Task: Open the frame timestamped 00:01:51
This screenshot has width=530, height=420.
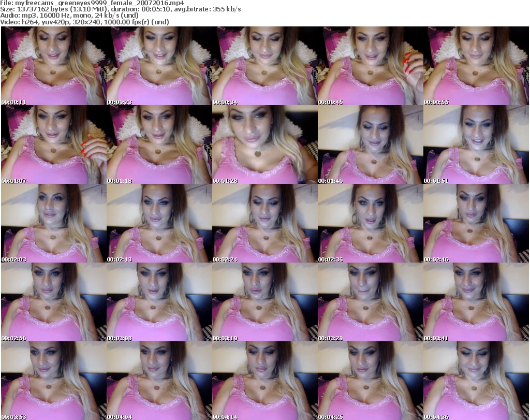Action: 476,144
